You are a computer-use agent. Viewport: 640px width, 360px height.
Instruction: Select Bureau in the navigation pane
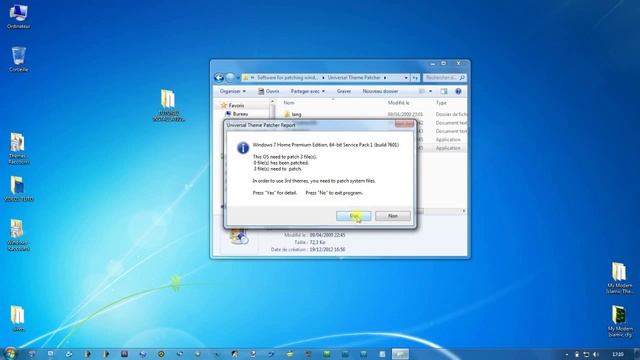(240, 114)
